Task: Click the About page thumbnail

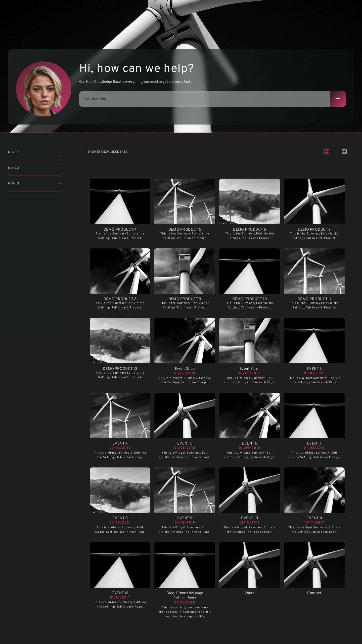Action: [249, 565]
